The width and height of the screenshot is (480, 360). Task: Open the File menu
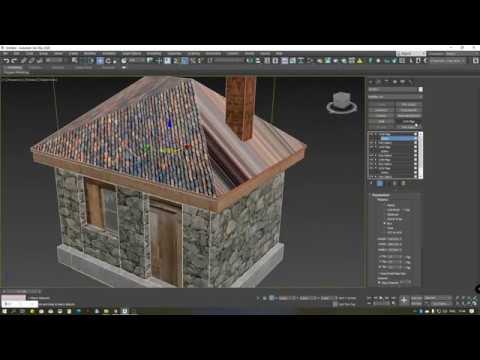[6, 54]
